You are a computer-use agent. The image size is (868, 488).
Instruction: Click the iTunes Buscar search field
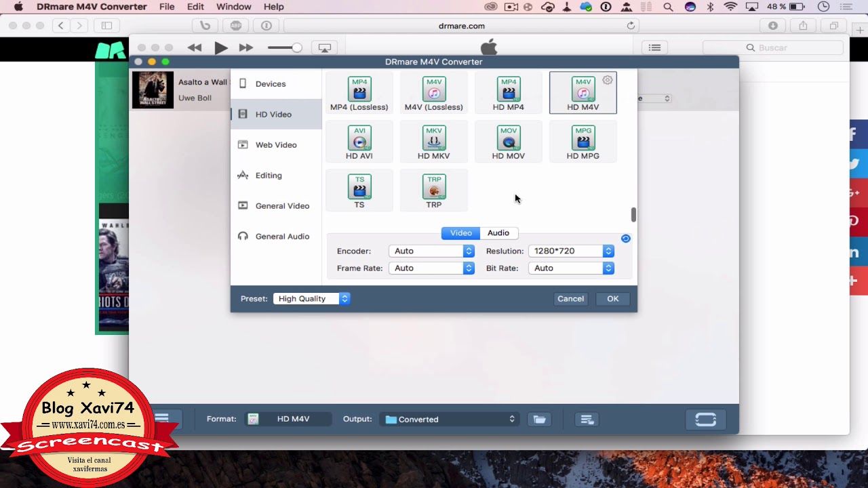773,48
